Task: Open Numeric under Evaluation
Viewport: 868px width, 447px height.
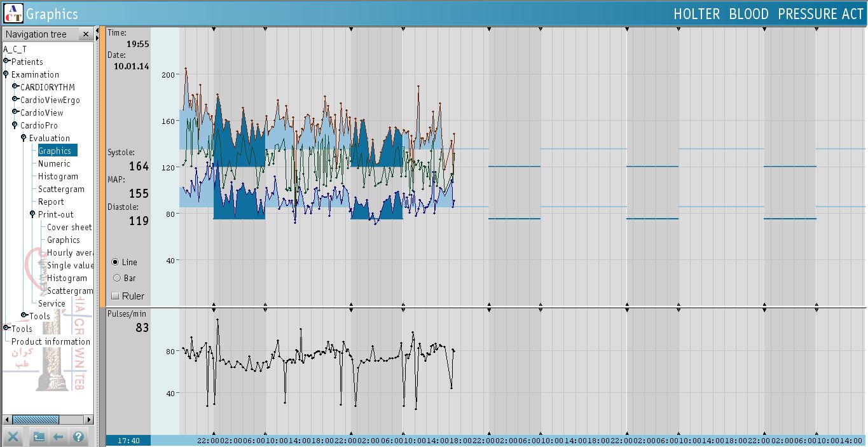Action: (54, 163)
